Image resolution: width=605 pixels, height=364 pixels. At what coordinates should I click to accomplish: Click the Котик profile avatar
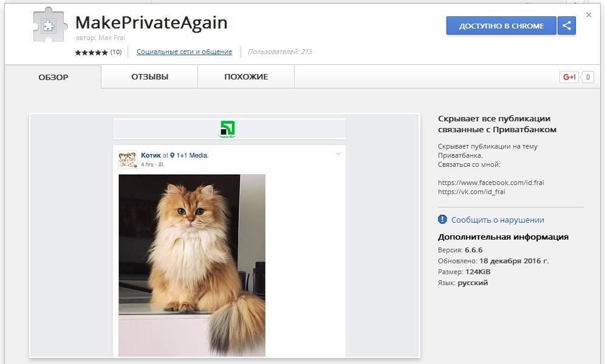(x=128, y=160)
